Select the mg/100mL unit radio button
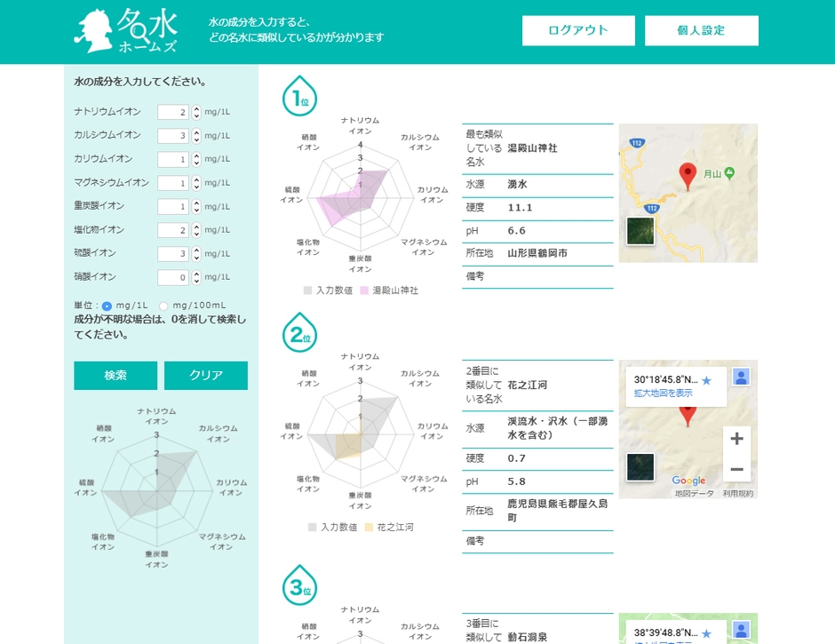This screenshot has width=835, height=644. click(163, 308)
